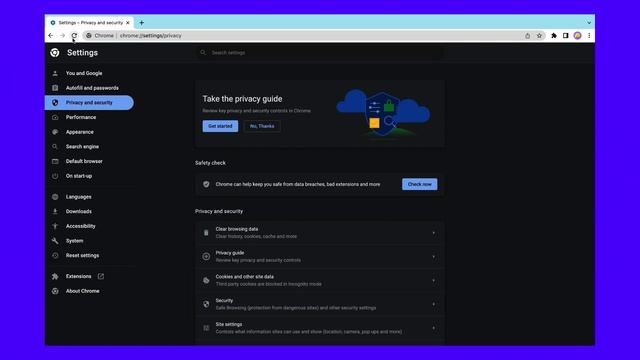Click the palette icon for Appearance

(x=55, y=132)
